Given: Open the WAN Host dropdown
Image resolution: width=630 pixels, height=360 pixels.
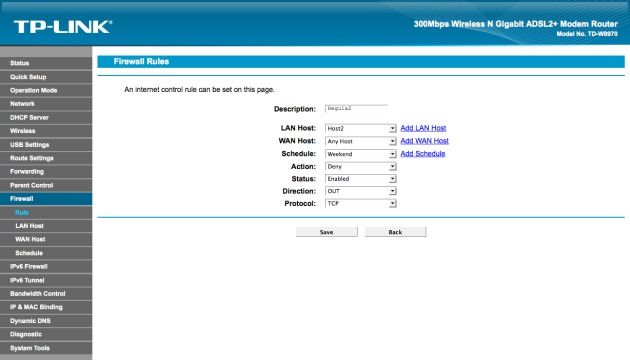Looking at the screenshot, I should point(360,141).
